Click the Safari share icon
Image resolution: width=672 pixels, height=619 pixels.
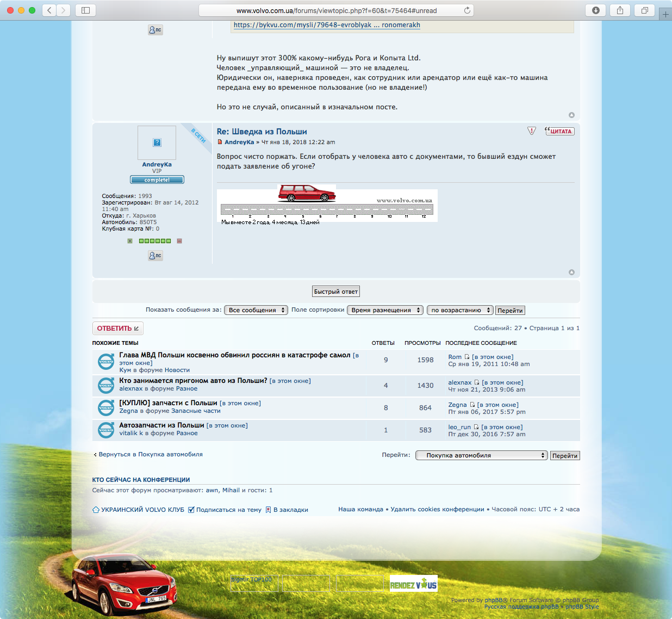pos(620,10)
